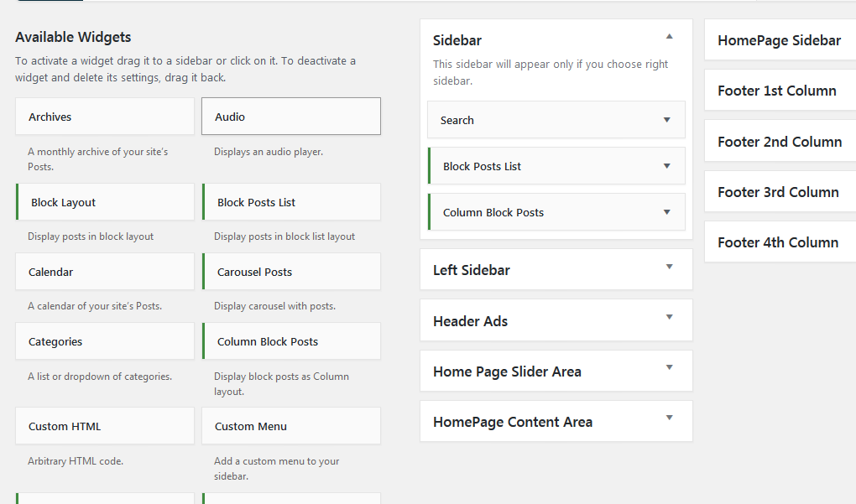Expand the HomePage Content Area panel
Screen dimensions: 856x504
tap(669, 418)
